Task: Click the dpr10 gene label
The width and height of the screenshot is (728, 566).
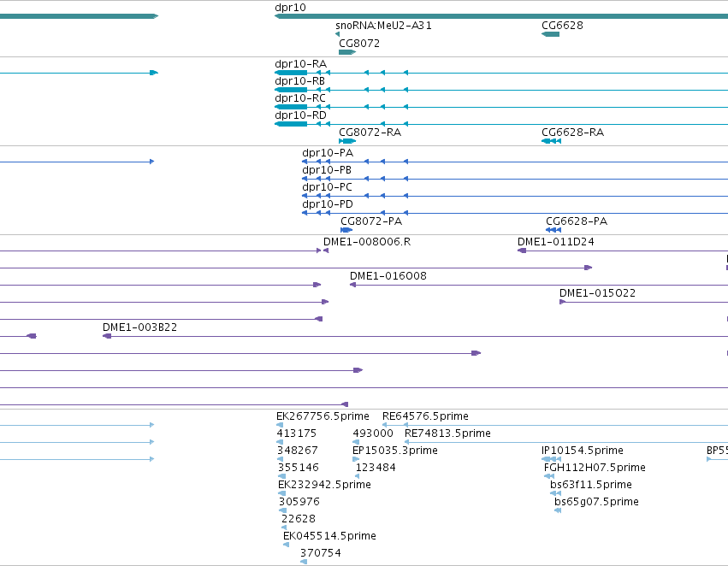Action: [x=290, y=8]
